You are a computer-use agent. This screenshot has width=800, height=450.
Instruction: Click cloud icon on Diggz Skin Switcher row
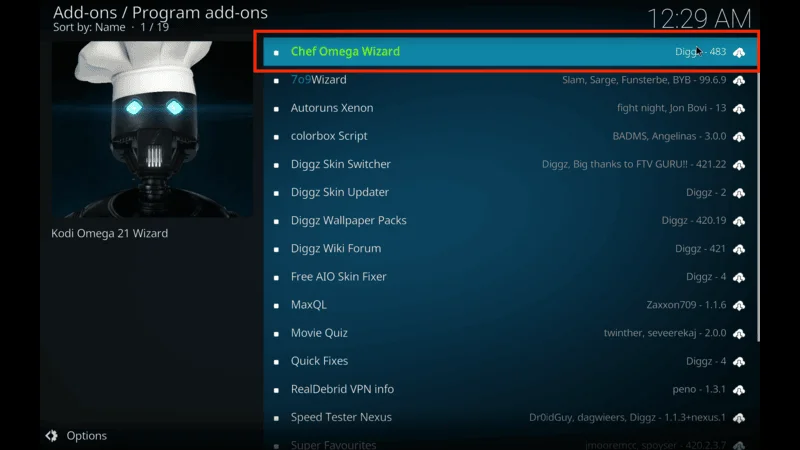[x=739, y=164]
